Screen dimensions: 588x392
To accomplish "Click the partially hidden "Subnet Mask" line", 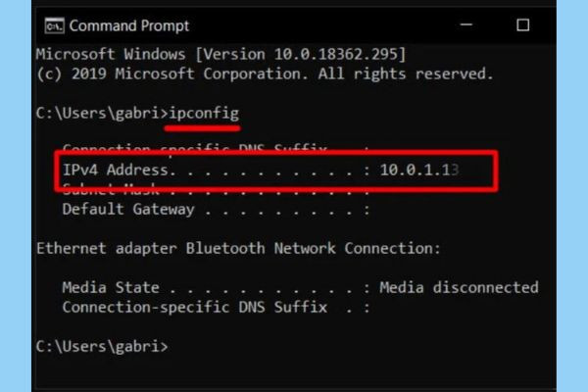I will (x=106, y=190).
